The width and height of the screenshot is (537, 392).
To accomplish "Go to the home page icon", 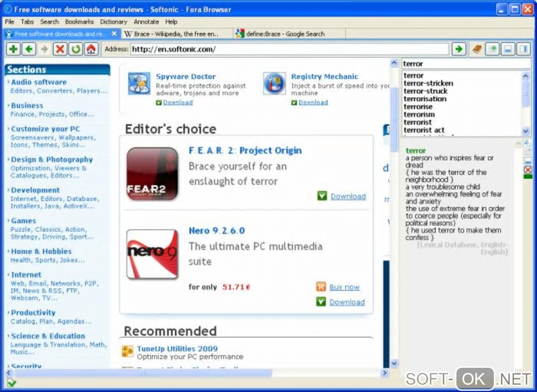I will tap(91, 49).
